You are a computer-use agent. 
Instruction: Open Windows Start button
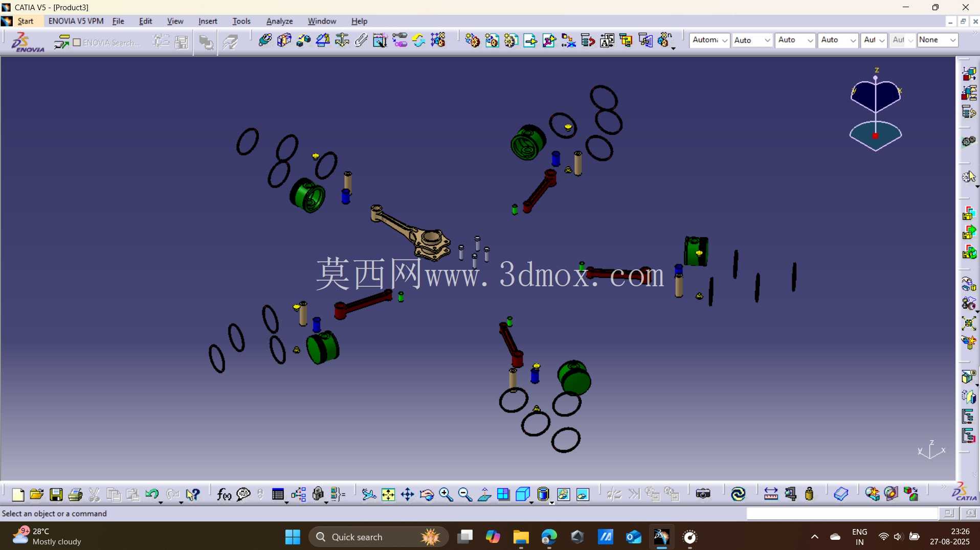click(x=293, y=537)
